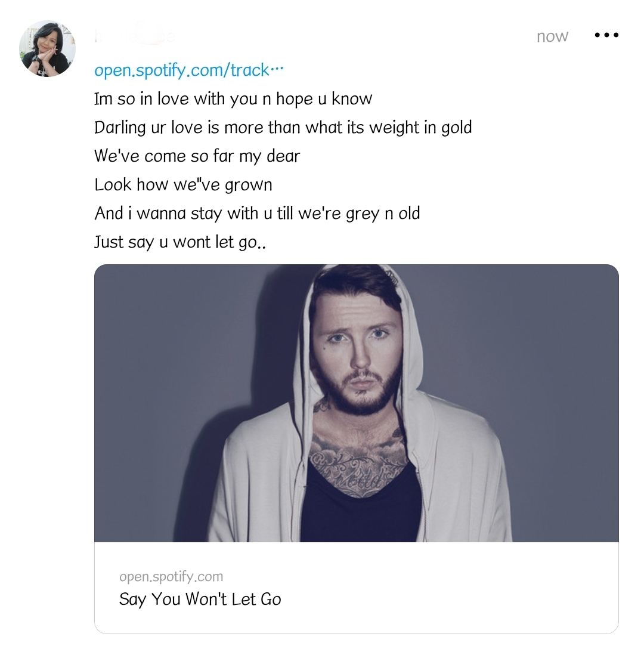Screen dimensions: 644x655
Task: Open the poster's round profile avatar
Action: pos(47,48)
